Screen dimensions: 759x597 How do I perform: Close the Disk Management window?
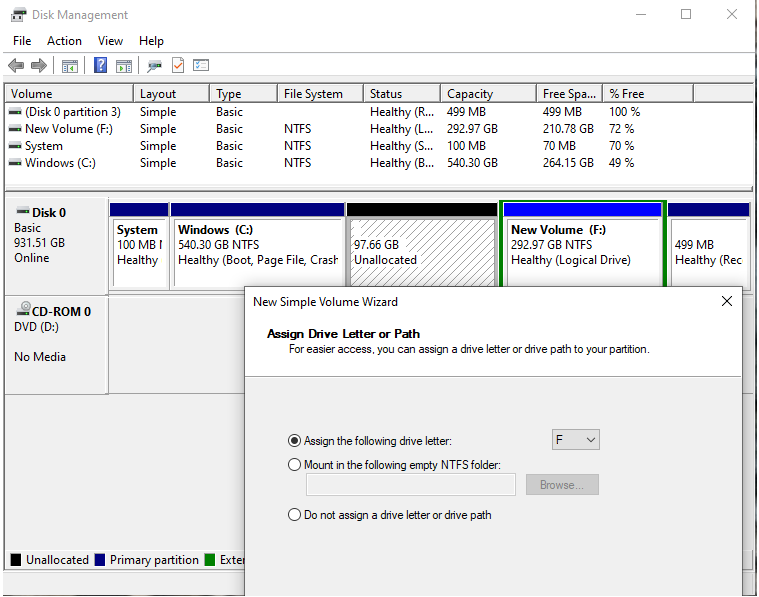pyautogui.click(x=731, y=15)
